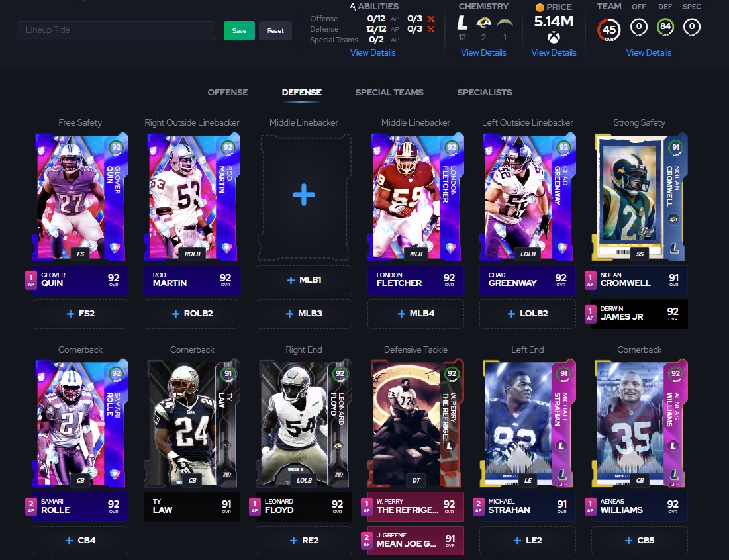
Task: Select the Defense tab
Action: (302, 93)
